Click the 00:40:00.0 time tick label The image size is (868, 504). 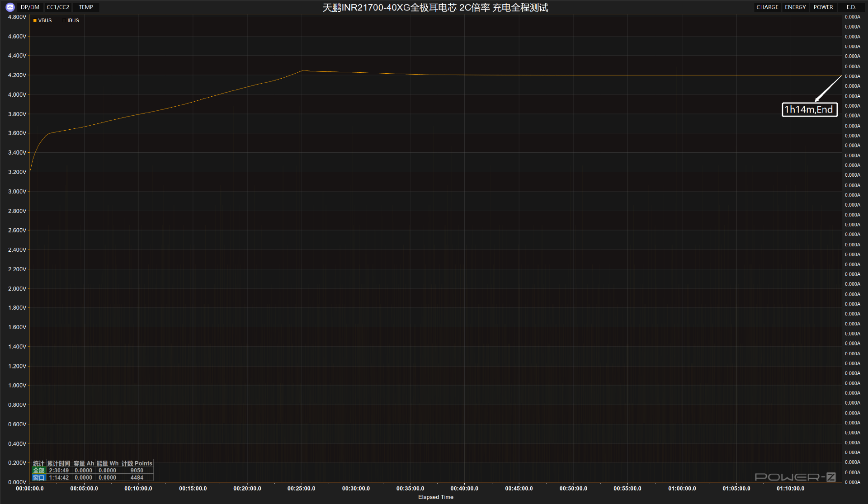coord(464,489)
